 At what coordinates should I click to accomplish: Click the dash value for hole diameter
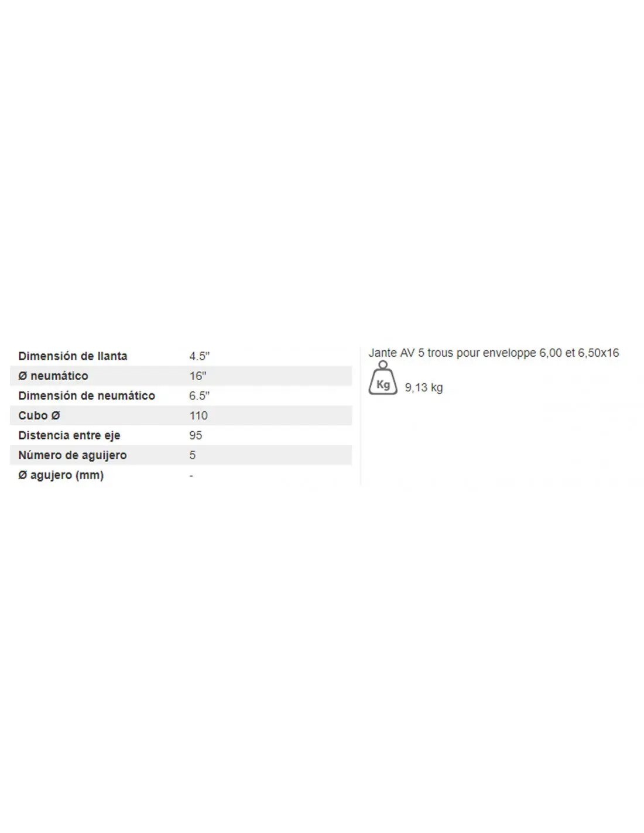pyautogui.click(x=191, y=476)
